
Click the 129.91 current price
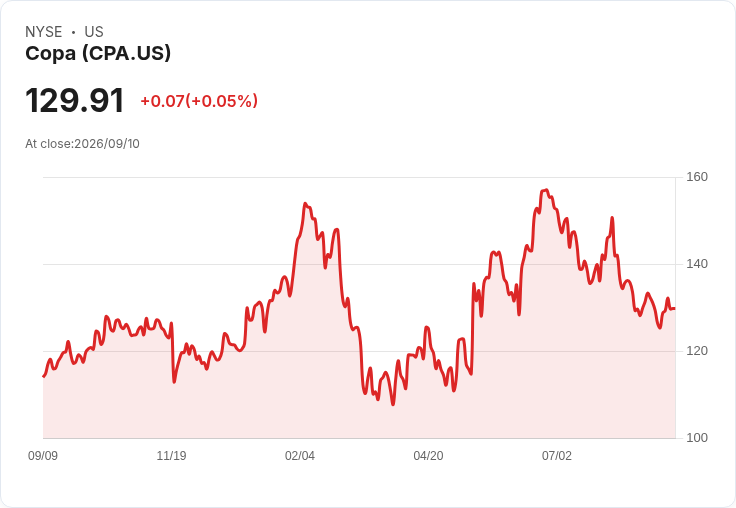pyautogui.click(x=75, y=100)
